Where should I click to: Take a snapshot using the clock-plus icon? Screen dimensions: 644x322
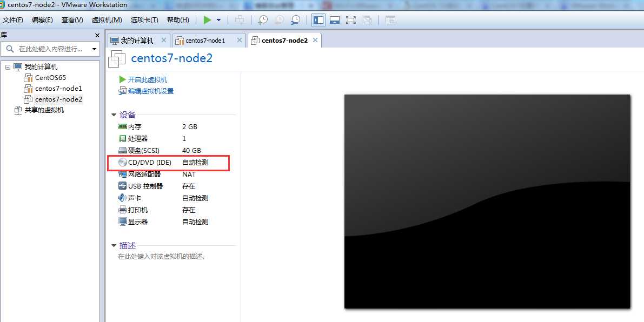262,19
